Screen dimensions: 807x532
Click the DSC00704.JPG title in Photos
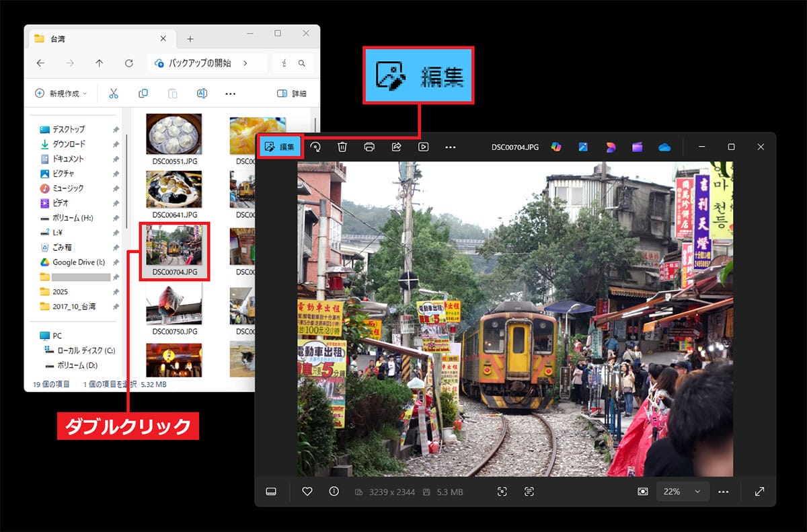click(515, 147)
